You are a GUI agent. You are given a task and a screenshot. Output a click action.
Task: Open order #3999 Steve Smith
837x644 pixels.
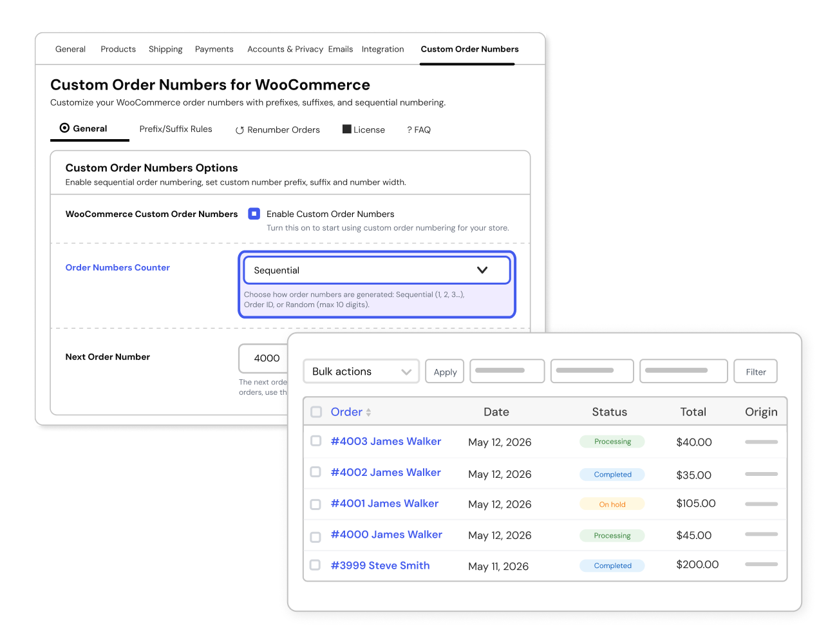[380, 565]
